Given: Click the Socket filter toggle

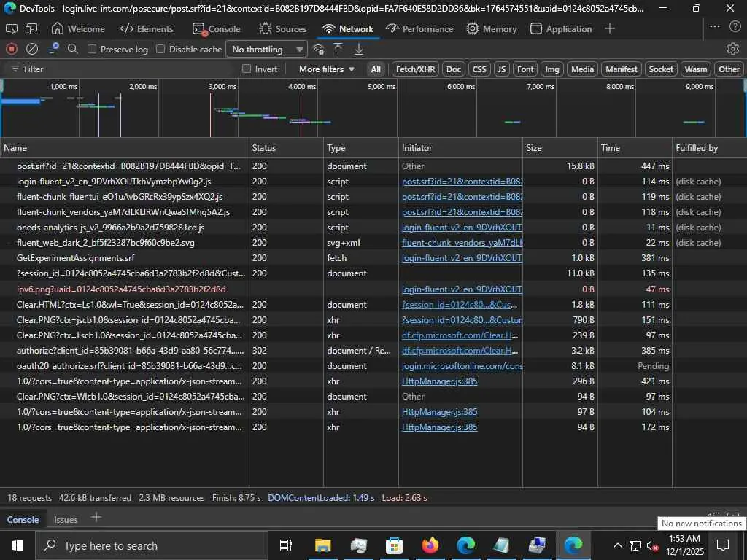Looking at the screenshot, I should [661, 69].
